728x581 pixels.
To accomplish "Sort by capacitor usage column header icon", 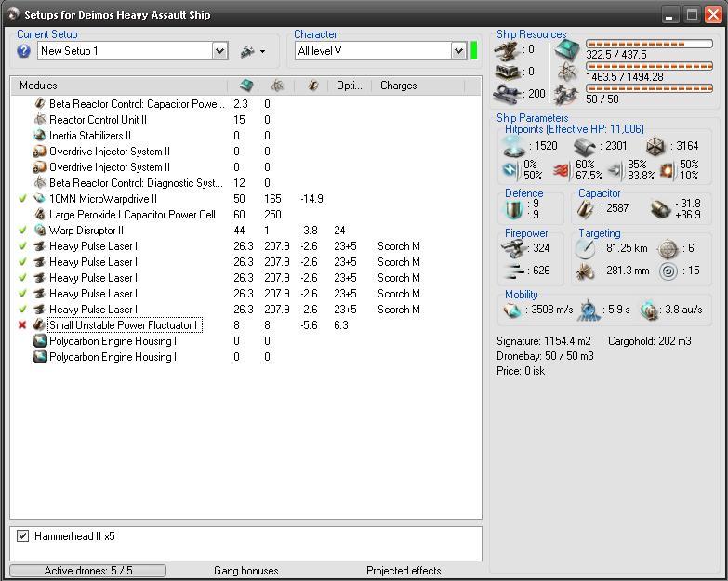I will pos(313,86).
